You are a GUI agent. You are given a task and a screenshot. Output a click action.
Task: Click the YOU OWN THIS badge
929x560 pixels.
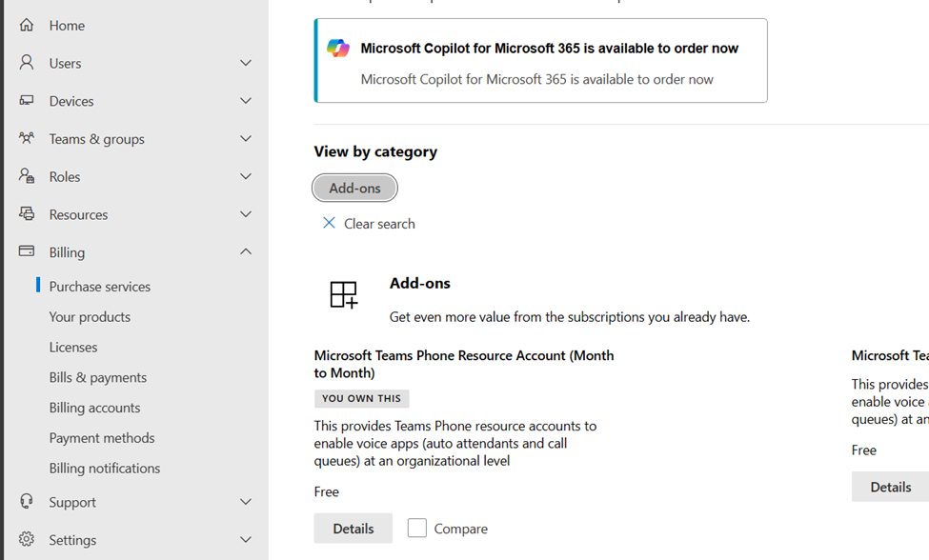[x=361, y=398]
